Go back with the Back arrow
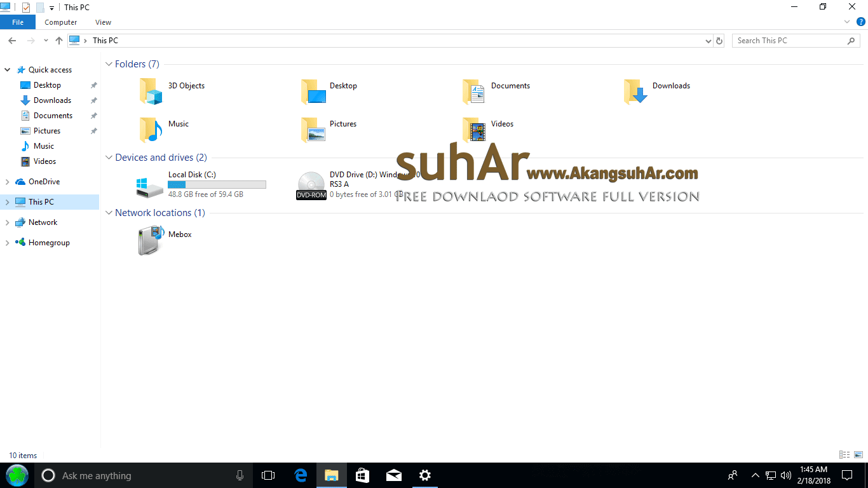Screen dimensions: 868x488 click(x=11, y=40)
